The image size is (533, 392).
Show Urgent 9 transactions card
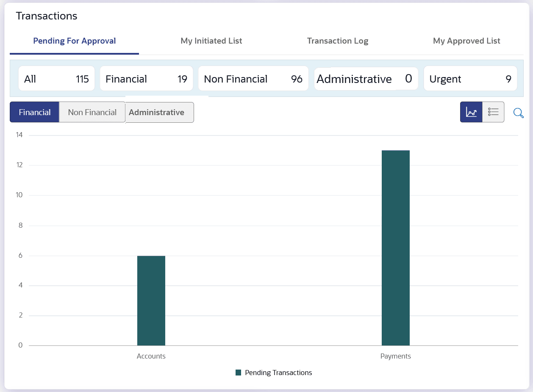pos(470,79)
